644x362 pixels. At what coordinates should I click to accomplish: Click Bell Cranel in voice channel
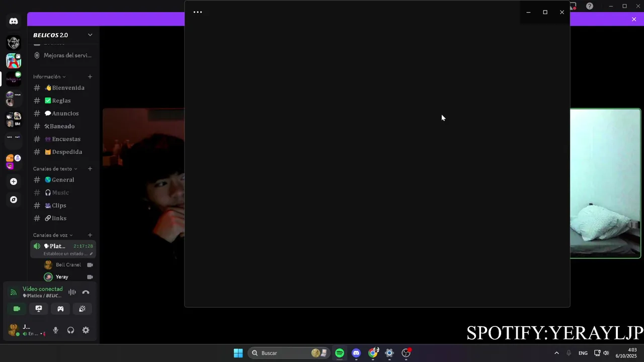click(x=68, y=265)
